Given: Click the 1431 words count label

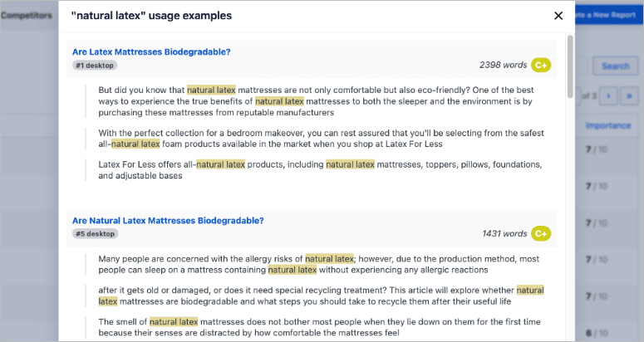Looking at the screenshot, I should pos(504,234).
